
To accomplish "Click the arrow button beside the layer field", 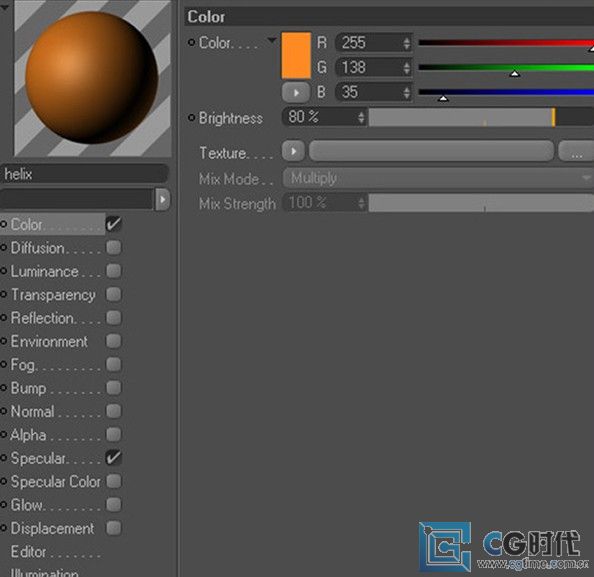I will tap(163, 199).
